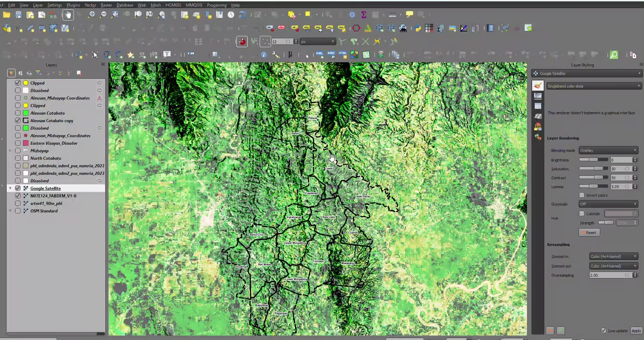Viewport: 644px width, 340px height.
Task: Click the Measure ruler tool
Action: pos(392,15)
